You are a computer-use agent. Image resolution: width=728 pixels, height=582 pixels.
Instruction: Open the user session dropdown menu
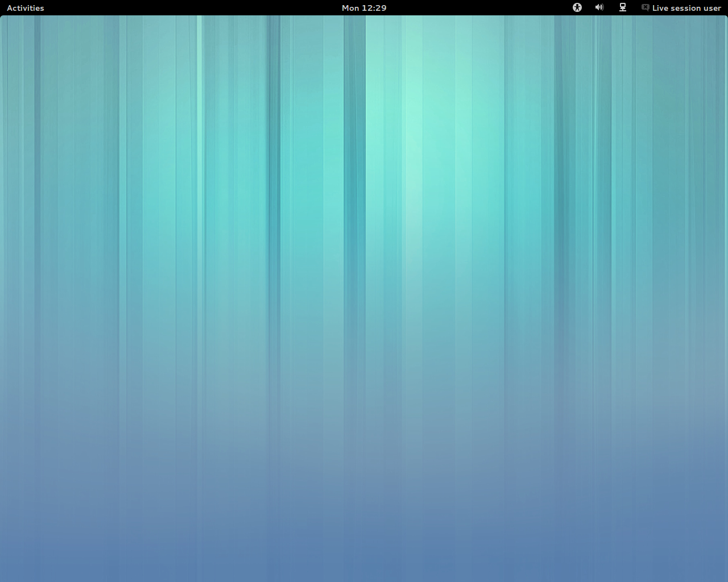(686, 7)
